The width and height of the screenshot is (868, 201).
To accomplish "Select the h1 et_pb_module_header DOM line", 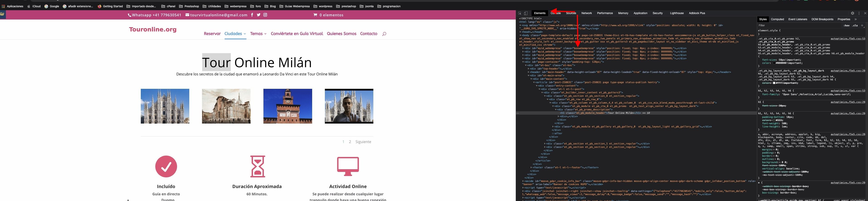I will point(636,113).
